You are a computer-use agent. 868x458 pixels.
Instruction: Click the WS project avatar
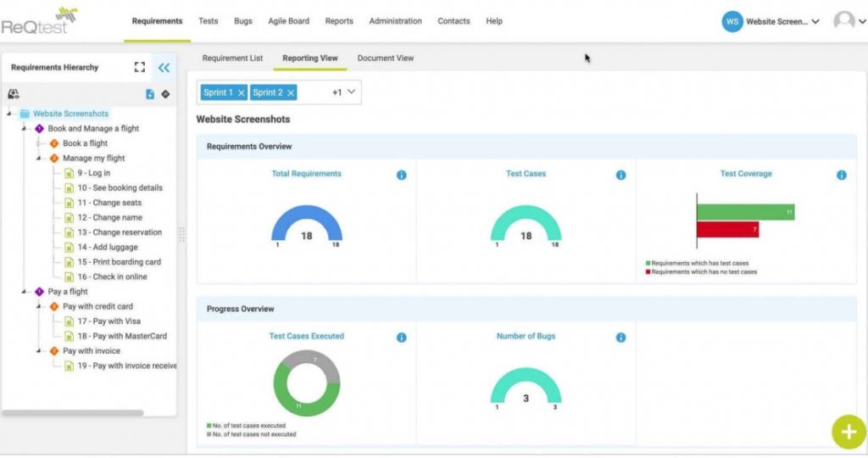[x=732, y=21]
